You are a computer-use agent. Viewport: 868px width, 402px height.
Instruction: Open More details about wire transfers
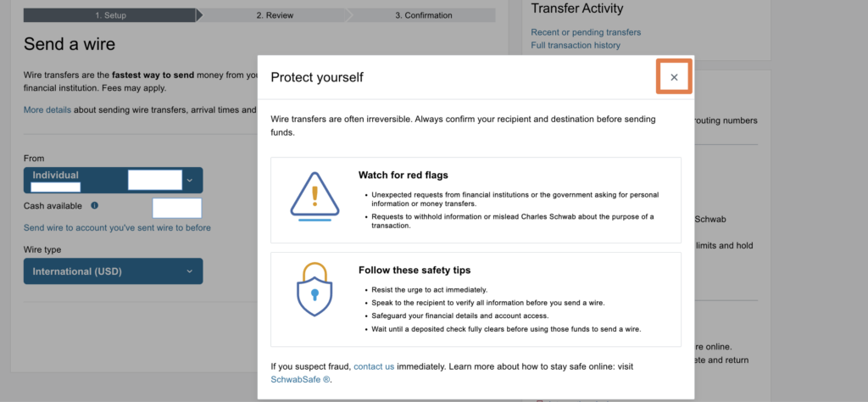click(47, 109)
